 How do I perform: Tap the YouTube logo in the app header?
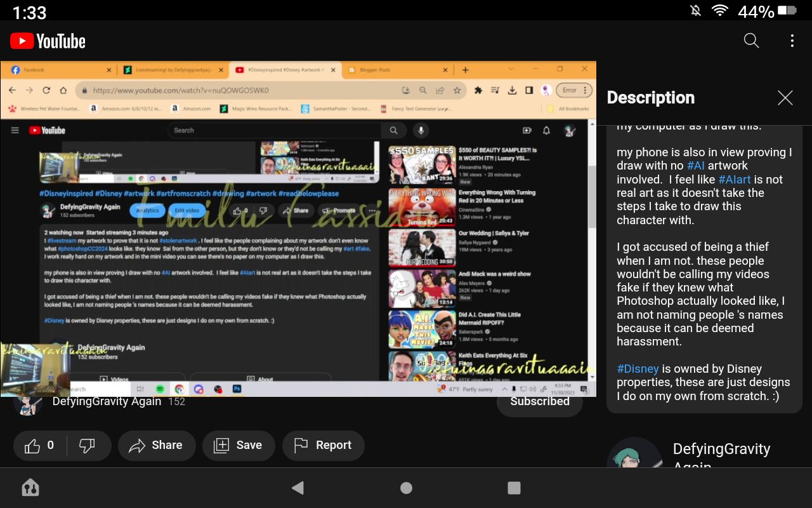[48, 41]
